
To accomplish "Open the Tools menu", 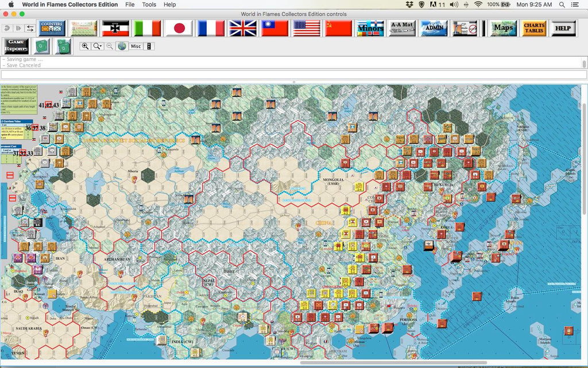I will click(x=149, y=5).
